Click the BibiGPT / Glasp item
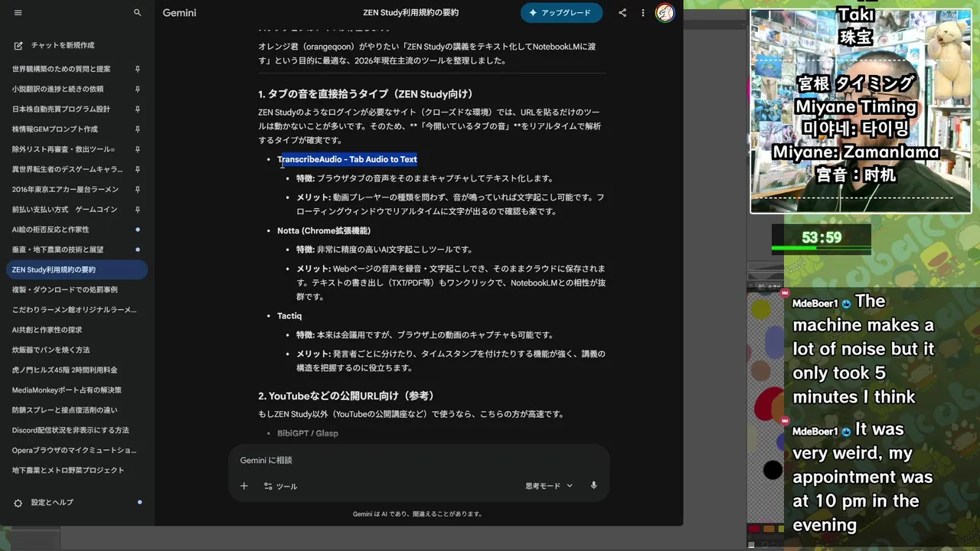 click(x=307, y=433)
